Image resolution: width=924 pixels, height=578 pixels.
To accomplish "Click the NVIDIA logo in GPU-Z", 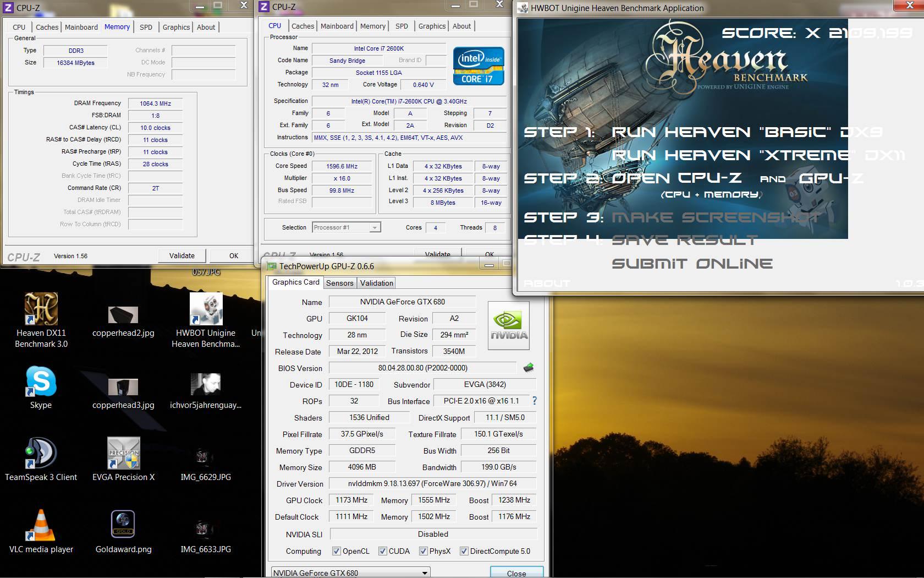I will tap(509, 325).
